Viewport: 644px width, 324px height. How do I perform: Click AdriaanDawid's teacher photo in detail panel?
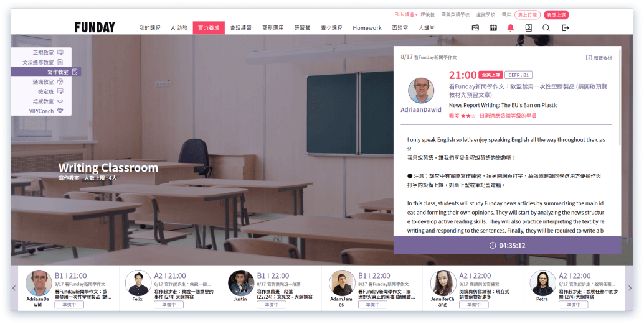pos(421,90)
